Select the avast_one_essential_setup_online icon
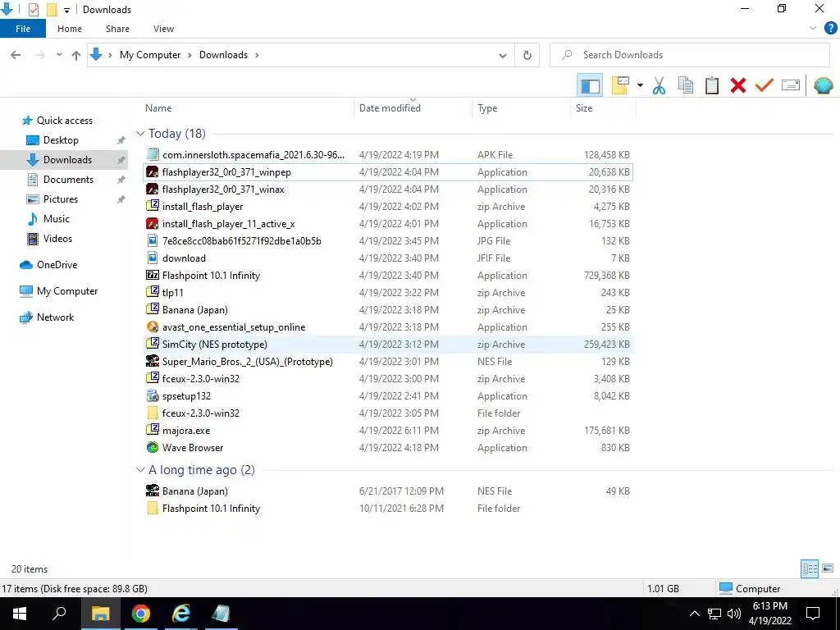This screenshot has height=630, width=840. pos(153,327)
